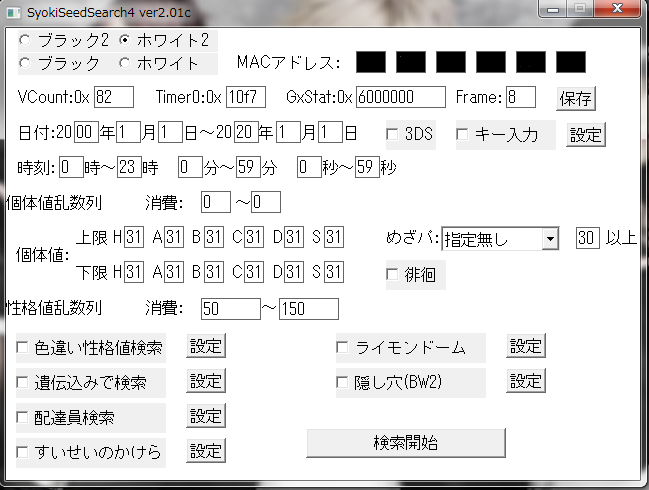
Task: Open 設定 for すいせいのかけら
Action: 206,451
